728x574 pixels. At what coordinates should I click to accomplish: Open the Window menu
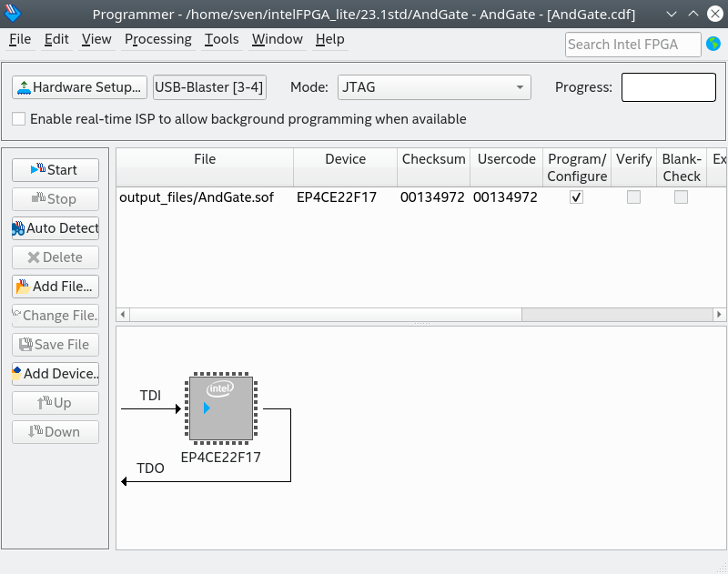(x=278, y=39)
